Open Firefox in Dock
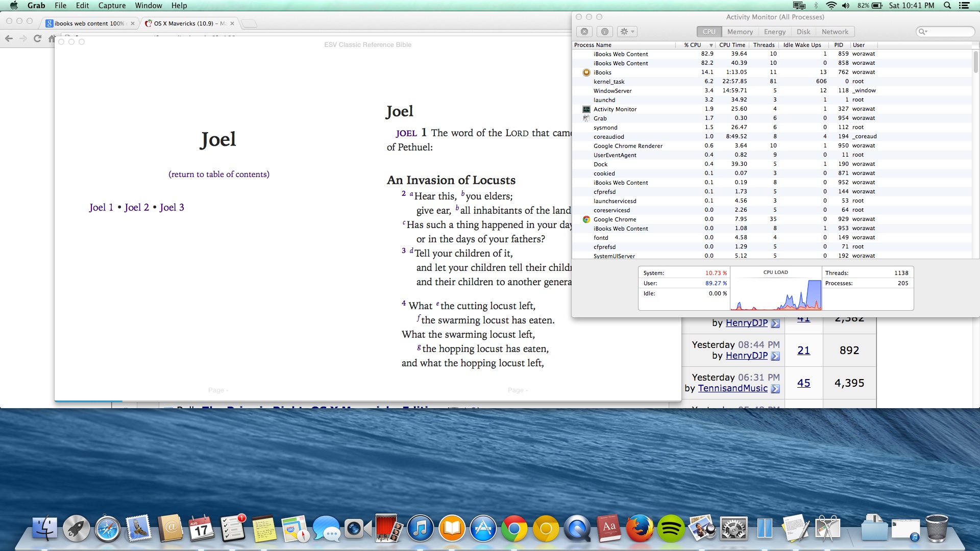980x551 pixels. [639, 528]
